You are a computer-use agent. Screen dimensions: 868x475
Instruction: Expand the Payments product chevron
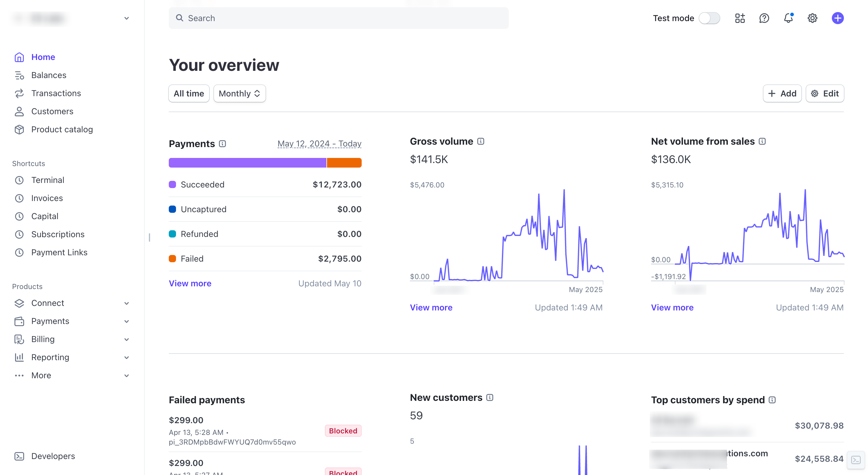(x=127, y=321)
